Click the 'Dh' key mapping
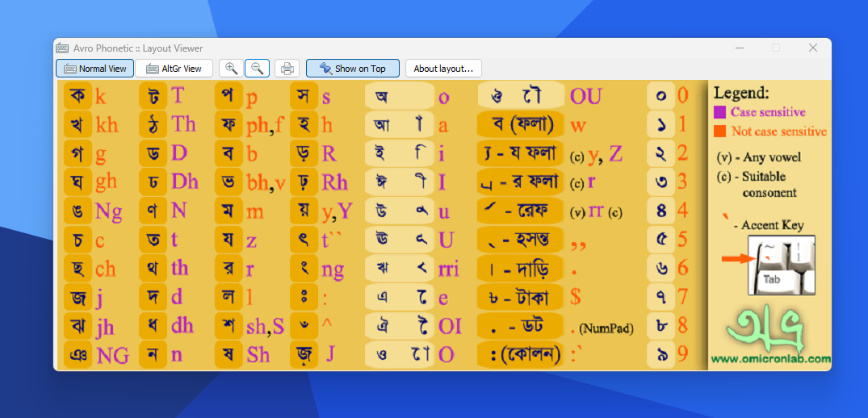868x418 pixels. 185,182
